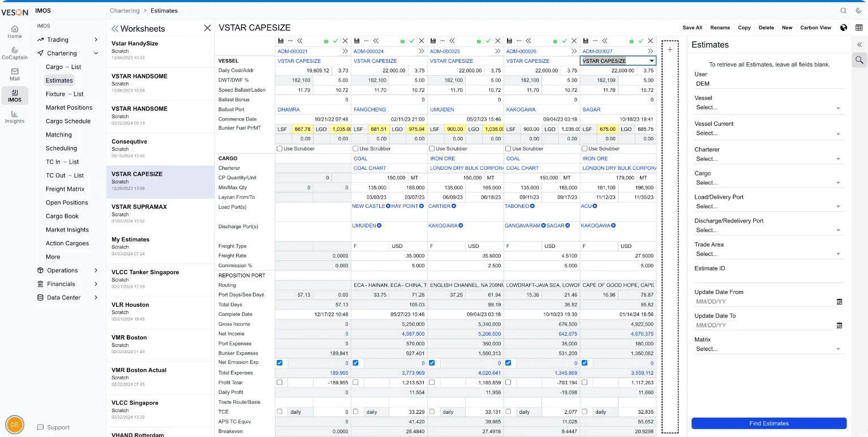Remove NEW CASTLE load port chip
The image size is (868, 437).
point(388,206)
